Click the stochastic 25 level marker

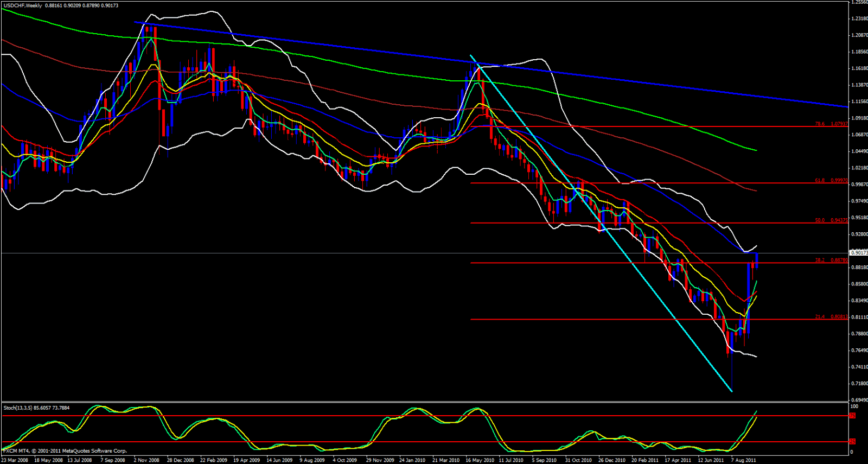852,441
